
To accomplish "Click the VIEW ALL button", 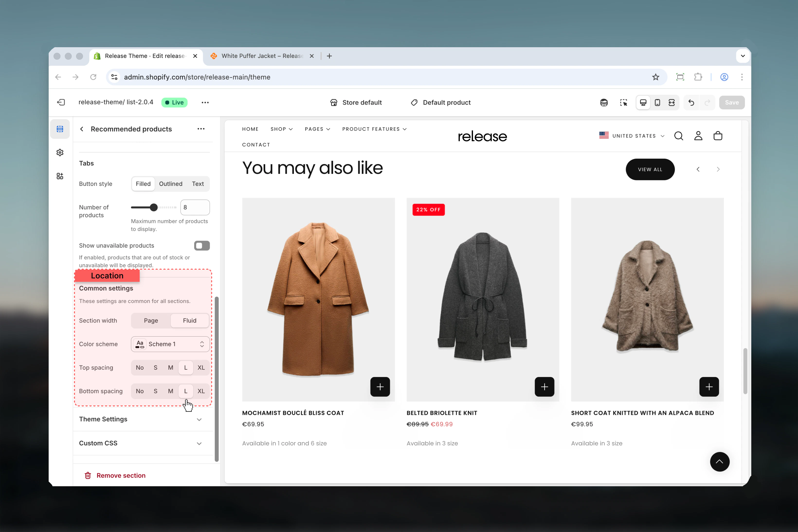I will click(x=650, y=169).
